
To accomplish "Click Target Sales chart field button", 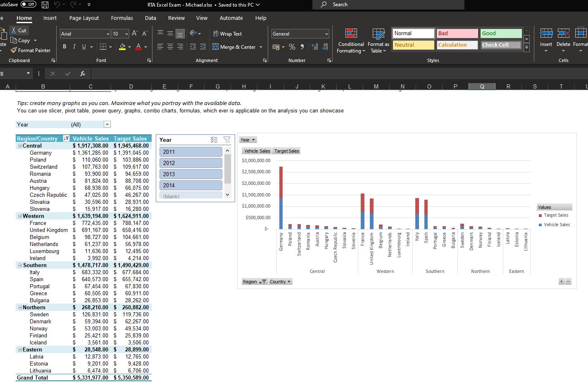I will 286,151.
